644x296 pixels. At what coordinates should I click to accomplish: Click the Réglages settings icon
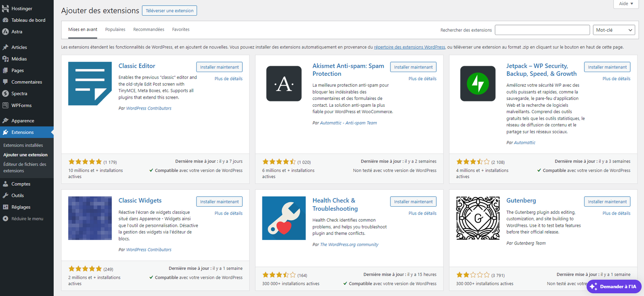pos(5,207)
